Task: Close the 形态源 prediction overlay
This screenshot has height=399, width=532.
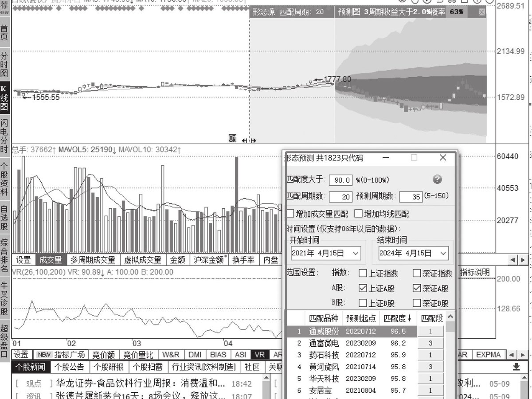Action: pyautogui.click(x=482, y=12)
